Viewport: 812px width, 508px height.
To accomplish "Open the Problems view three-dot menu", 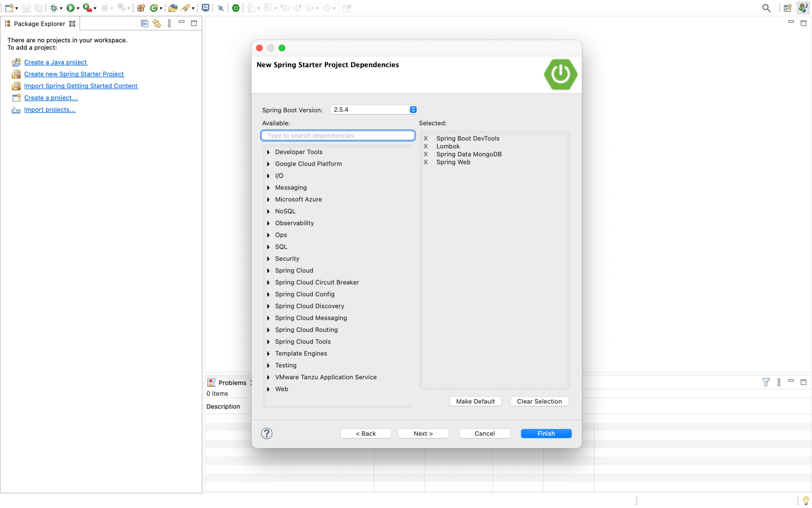I will [x=779, y=382].
